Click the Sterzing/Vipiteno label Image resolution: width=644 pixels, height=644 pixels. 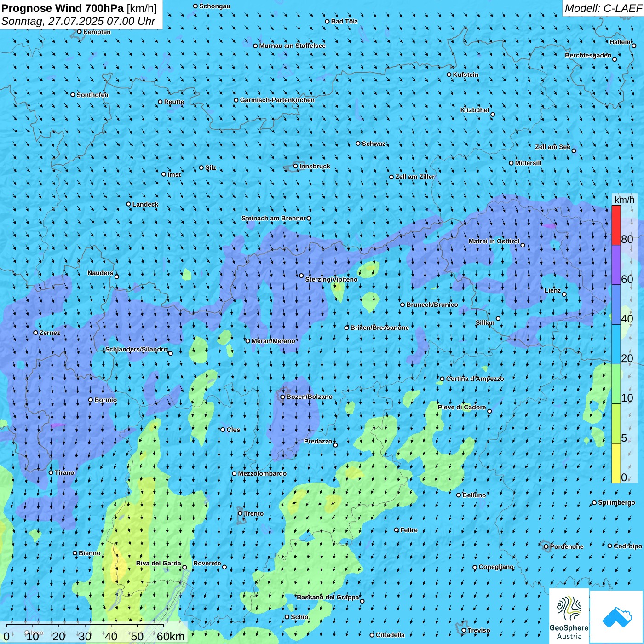[x=331, y=279]
